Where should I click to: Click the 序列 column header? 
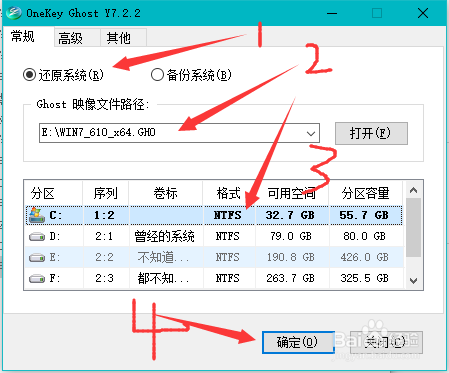tap(106, 193)
